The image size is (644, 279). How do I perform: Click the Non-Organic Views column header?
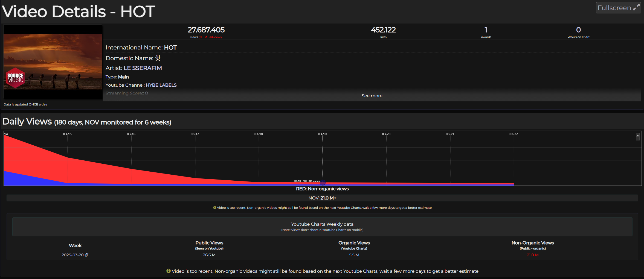tap(533, 245)
